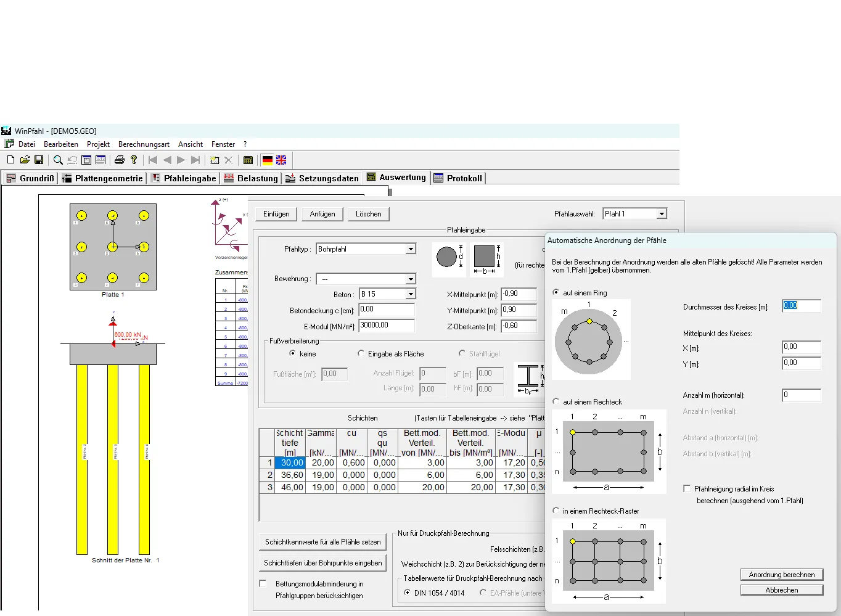Expand the Beton B 15 dropdown
Image resolution: width=841 pixels, height=616 pixels.
(411, 294)
